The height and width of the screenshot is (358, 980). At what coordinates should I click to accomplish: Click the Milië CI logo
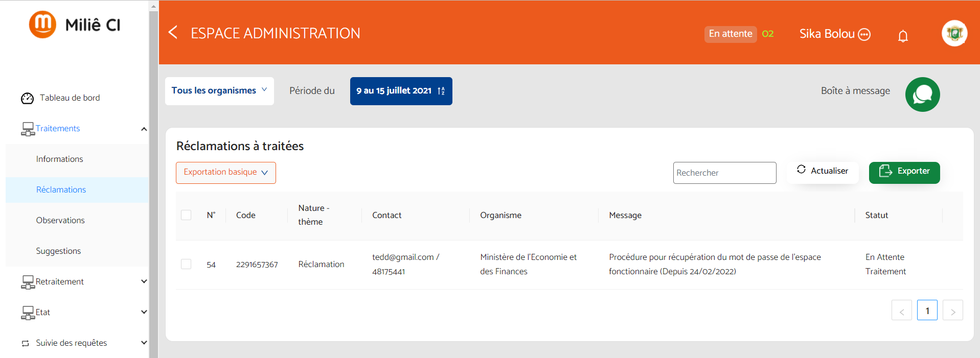click(75, 25)
